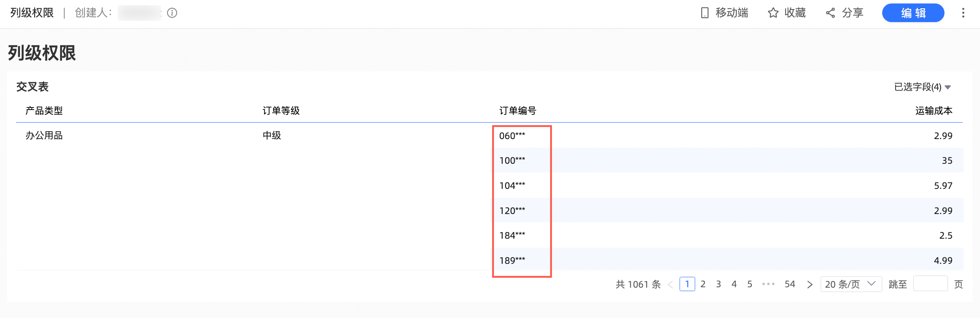Click the 产品类型 column header

pos(44,111)
